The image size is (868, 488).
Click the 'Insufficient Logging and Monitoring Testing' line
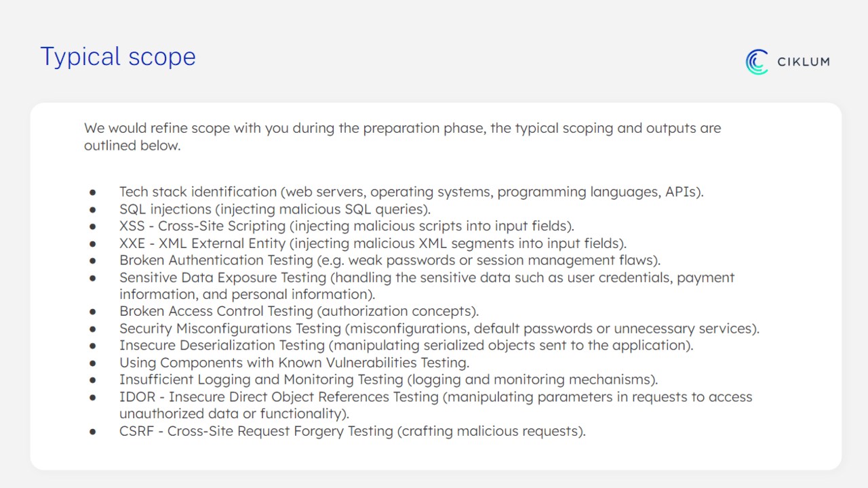pos(389,380)
